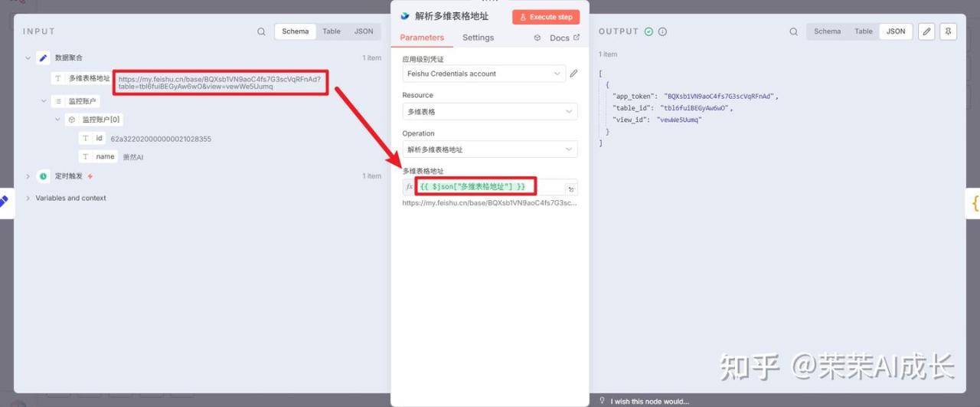Switch OUTPUT view to Schema
This screenshot has width=980, height=407.
tap(827, 31)
